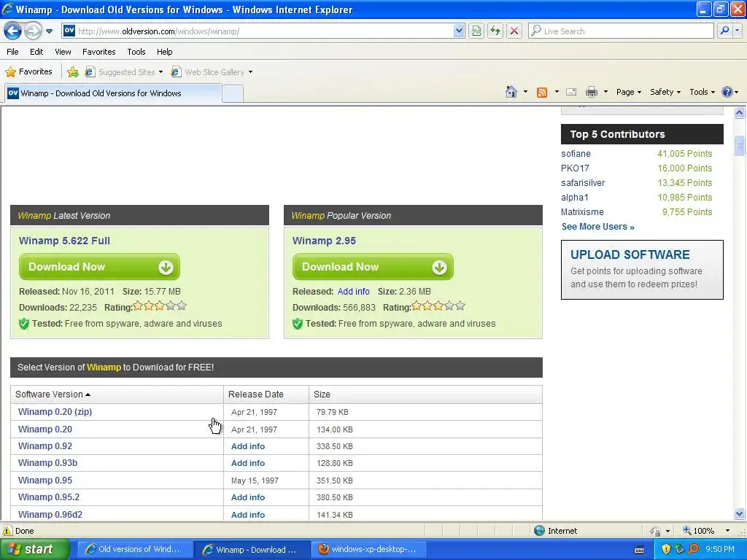Open the Safety command menu
Screen dimensions: 747x560
[x=665, y=92]
